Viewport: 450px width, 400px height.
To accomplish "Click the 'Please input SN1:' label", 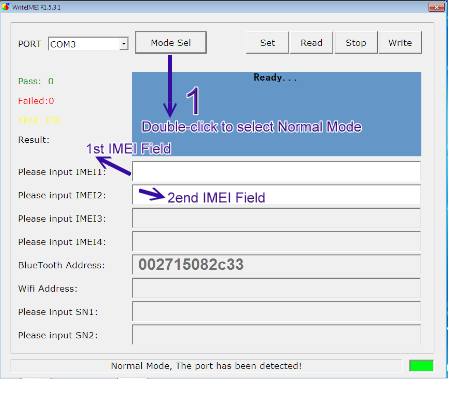I will coord(58,312).
